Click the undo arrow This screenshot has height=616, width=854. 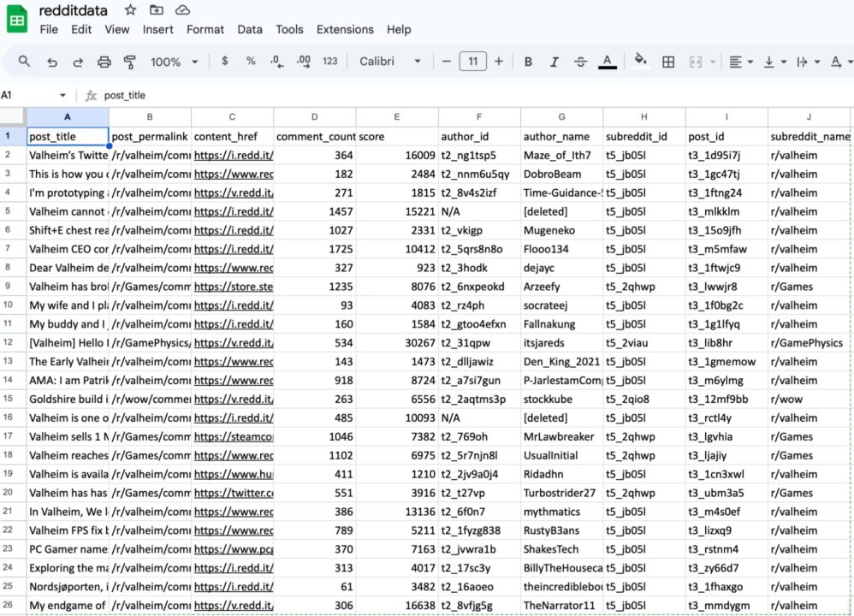tap(51, 62)
